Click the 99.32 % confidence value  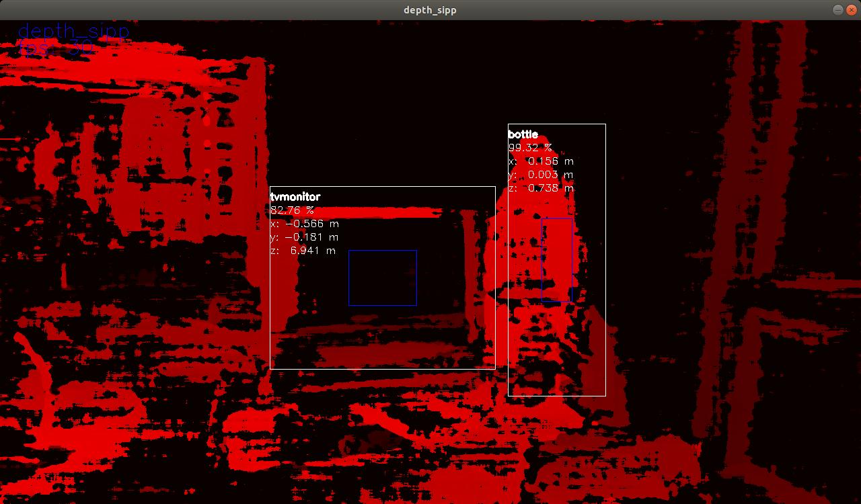(530, 148)
